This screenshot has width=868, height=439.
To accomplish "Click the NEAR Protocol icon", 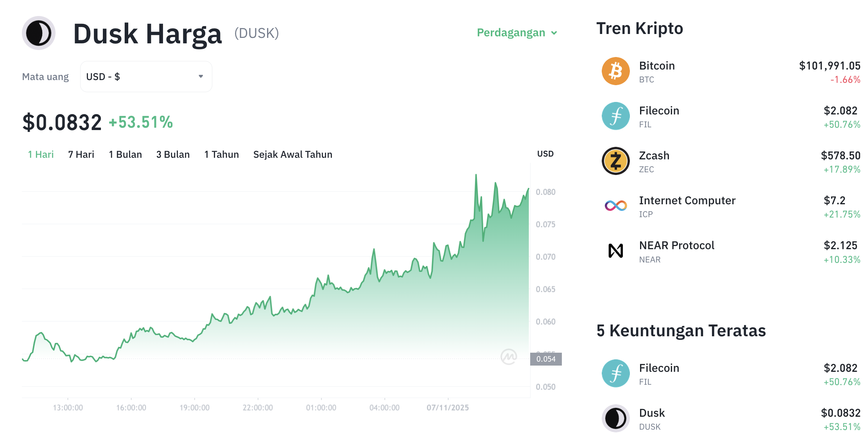I will tap(615, 250).
